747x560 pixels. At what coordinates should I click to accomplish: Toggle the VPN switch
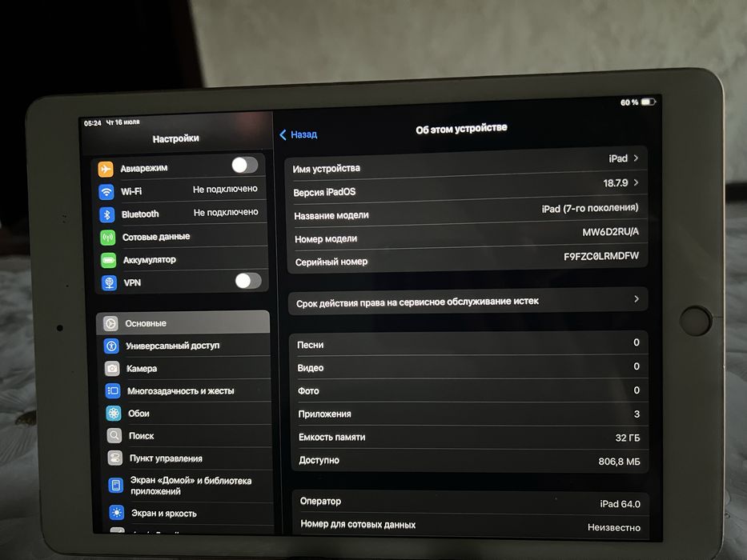[248, 281]
